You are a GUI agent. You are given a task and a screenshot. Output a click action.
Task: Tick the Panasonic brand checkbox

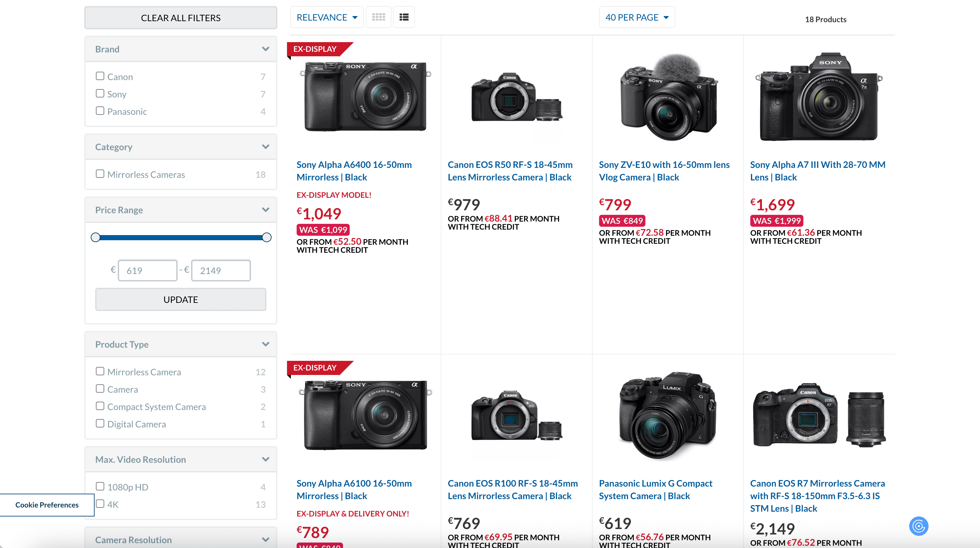100,111
